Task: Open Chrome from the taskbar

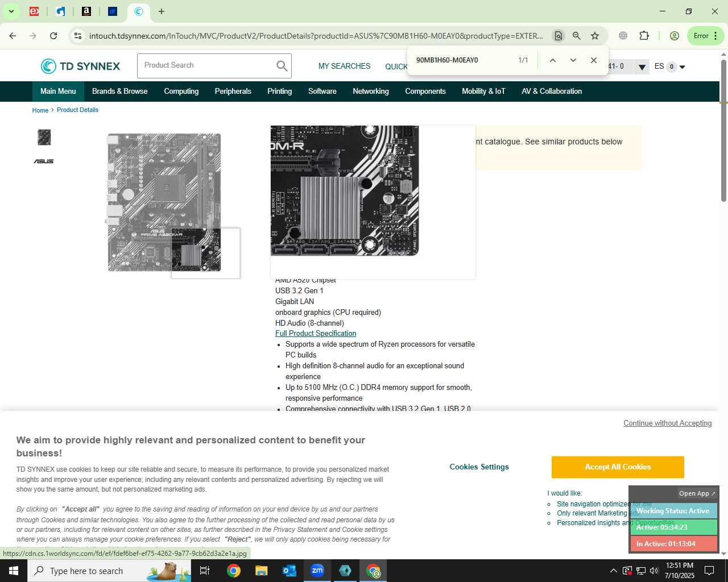Action: (x=234, y=571)
